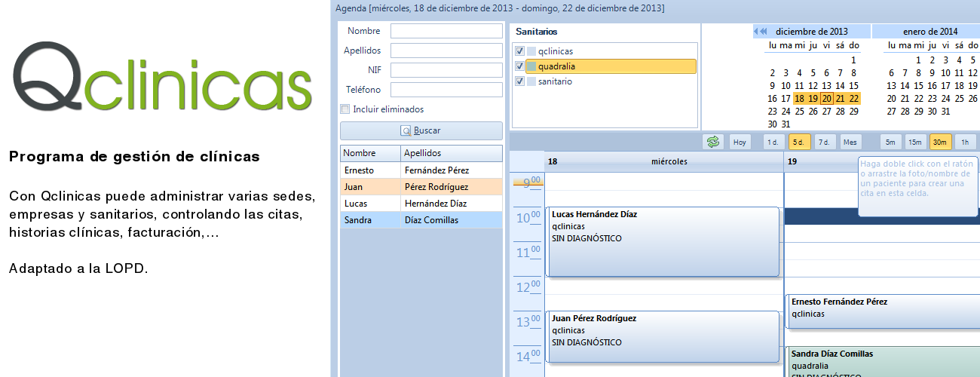Screen dimensions: 980x377
Task: Select December 25 in the mini calendar
Action: click(x=799, y=112)
